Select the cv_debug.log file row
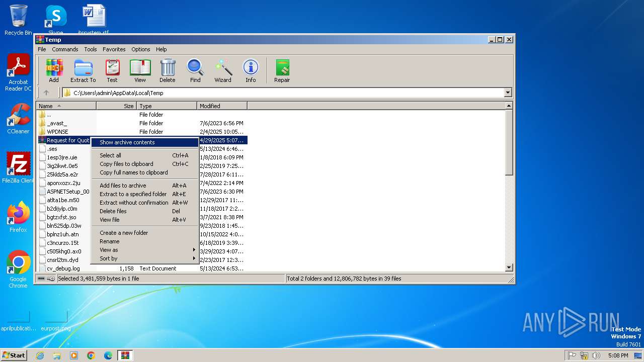644x362 pixels. click(142, 268)
